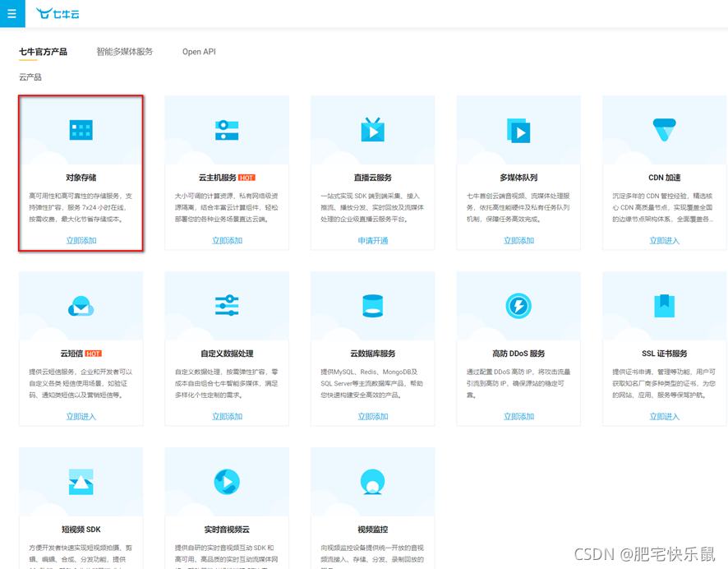728x569 pixels.
Task: Click 立即添加 under 多媒体队列
Action: [518, 241]
